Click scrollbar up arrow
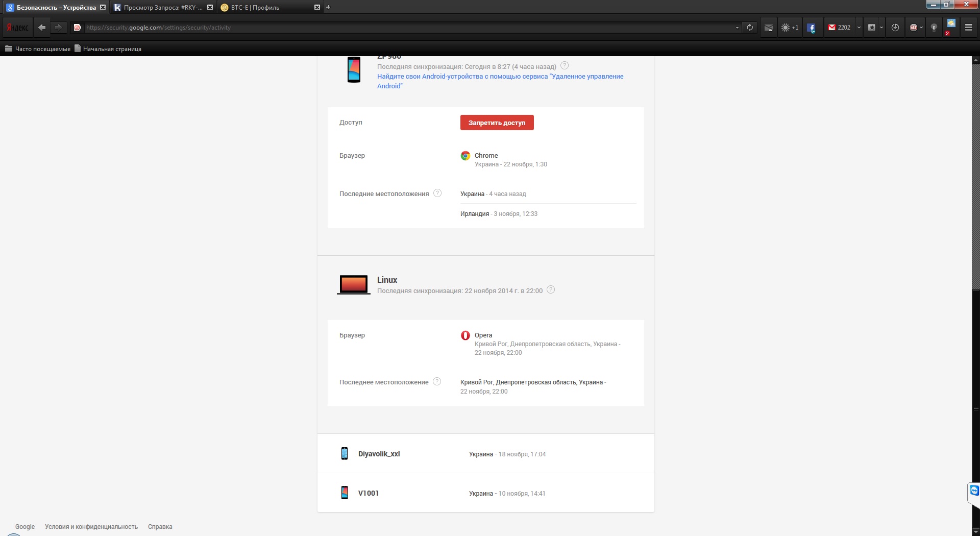Screen dimensions: 980x536 [x=975, y=60]
